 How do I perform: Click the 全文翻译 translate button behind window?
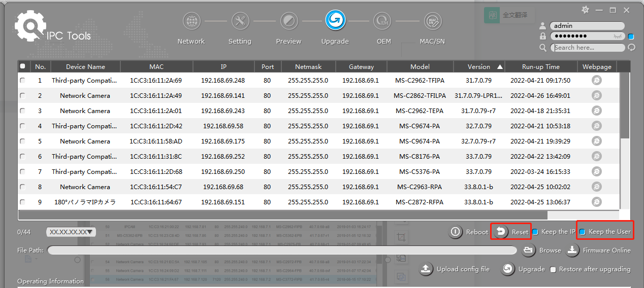pos(508,15)
